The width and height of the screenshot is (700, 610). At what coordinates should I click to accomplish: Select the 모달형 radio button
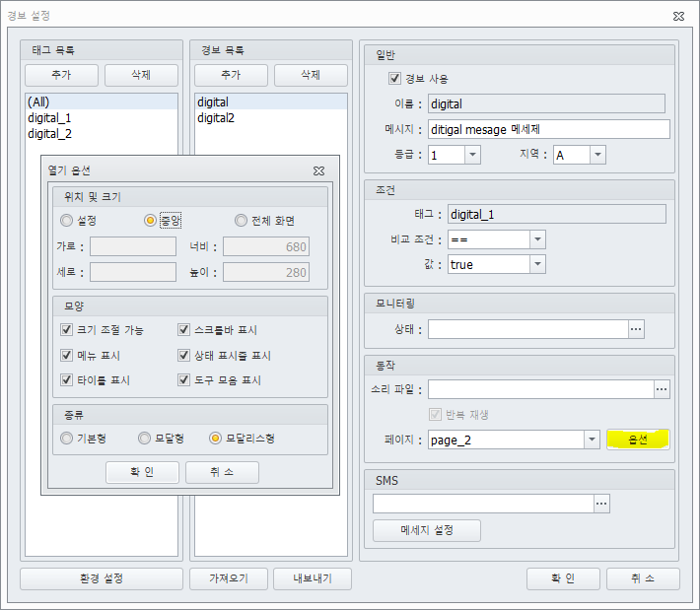click(144, 439)
